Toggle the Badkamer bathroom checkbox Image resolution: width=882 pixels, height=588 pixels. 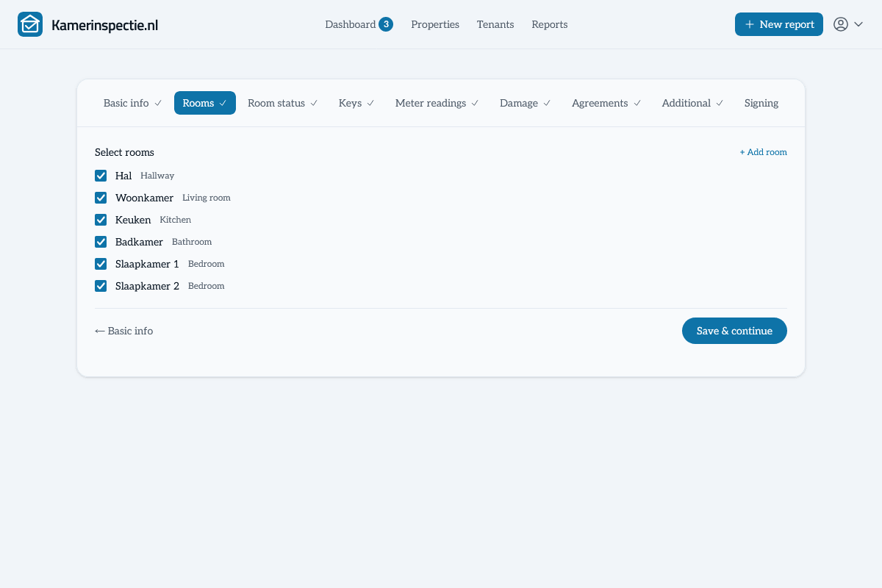coord(101,242)
